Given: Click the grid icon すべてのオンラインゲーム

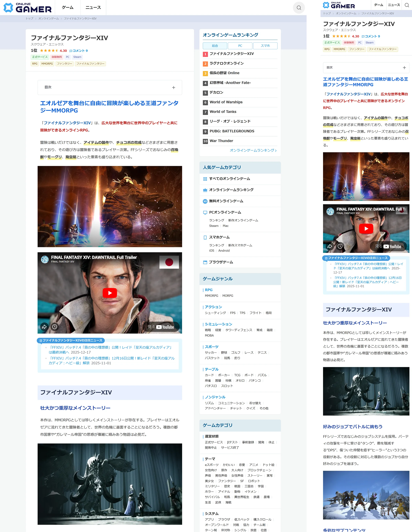Looking at the screenshot, I should point(205,179).
